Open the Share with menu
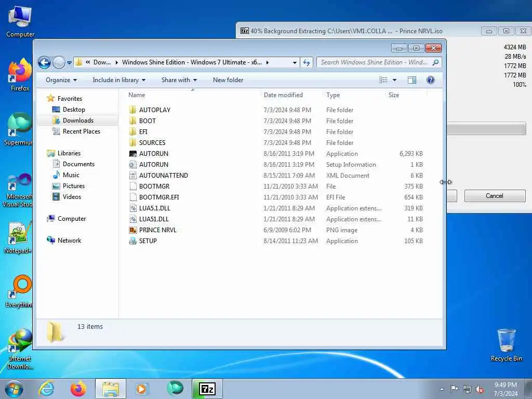Image resolution: width=532 pixels, height=399 pixels. pos(179,80)
